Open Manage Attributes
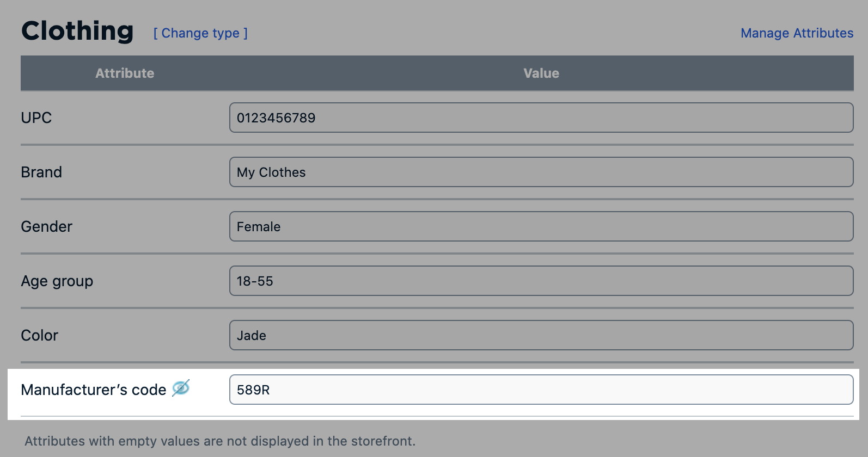Viewport: 868px width, 457px height. pos(797,33)
